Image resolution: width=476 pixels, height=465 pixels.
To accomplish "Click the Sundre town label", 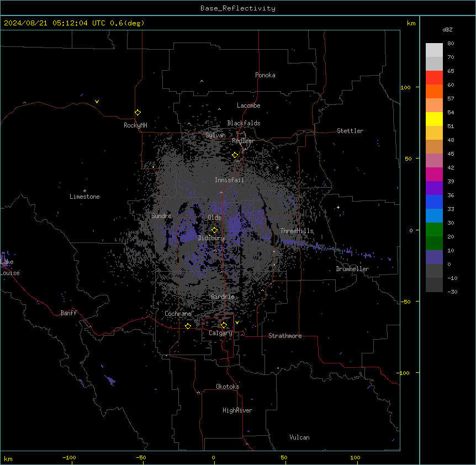I will click(x=161, y=216).
